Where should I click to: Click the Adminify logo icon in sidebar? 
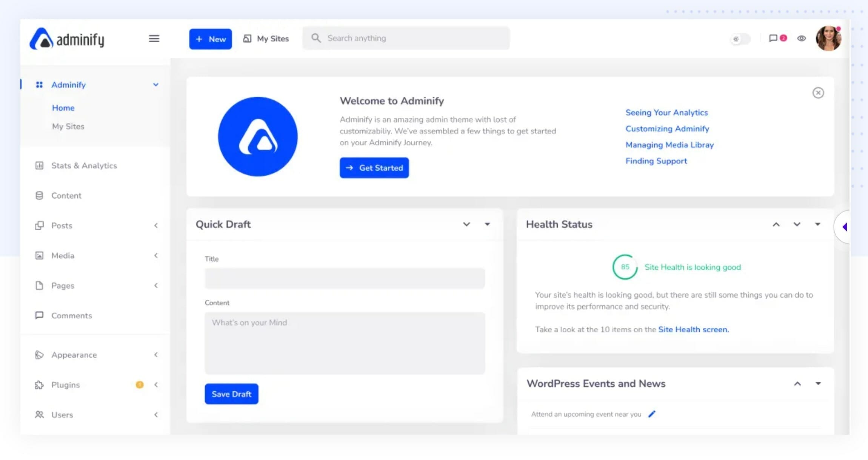tap(40, 85)
